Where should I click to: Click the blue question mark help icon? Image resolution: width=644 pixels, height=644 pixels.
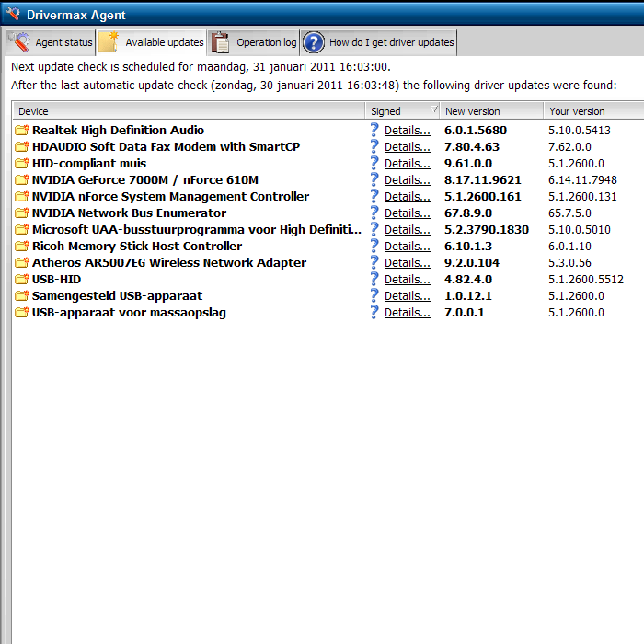click(x=314, y=42)
